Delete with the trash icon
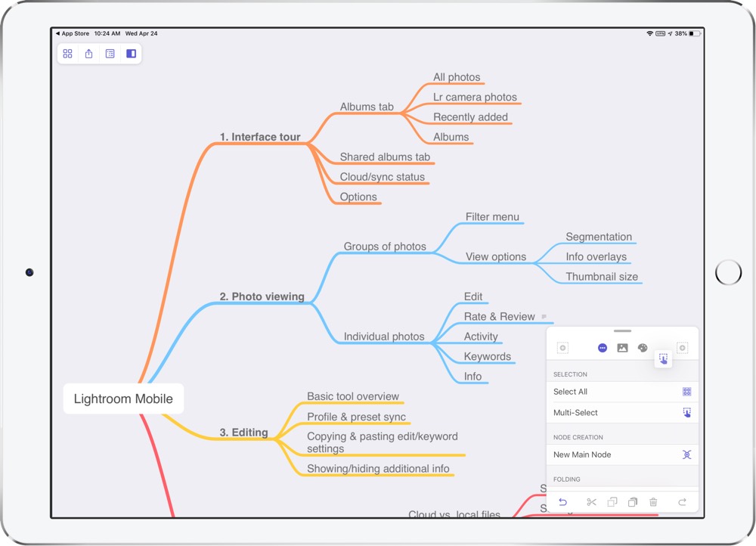Viewport: 756px width, 546px height. click(x=653, y=502)
